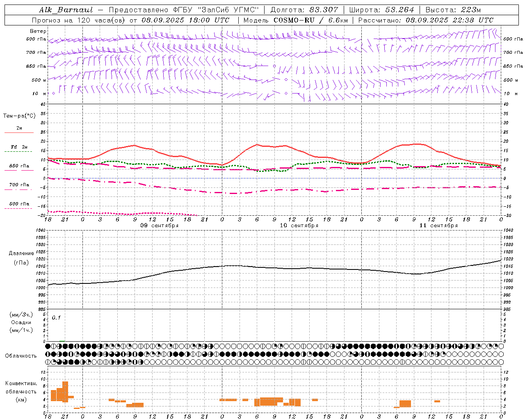Image resolution: width=525 pixels, height=420 pixels.
Task: Click the Alk_Barnaul station title
Action: 66,10
